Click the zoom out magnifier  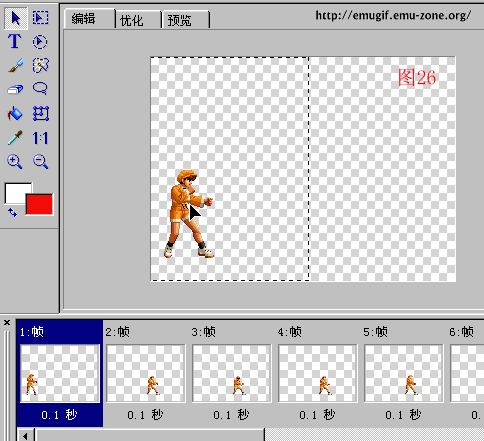(x=40, y=161)
